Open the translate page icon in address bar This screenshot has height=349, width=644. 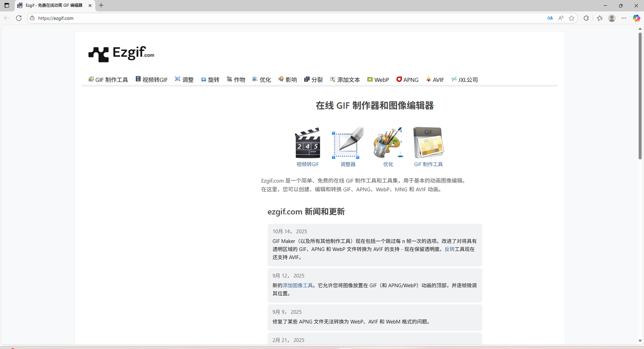point(550,18)
